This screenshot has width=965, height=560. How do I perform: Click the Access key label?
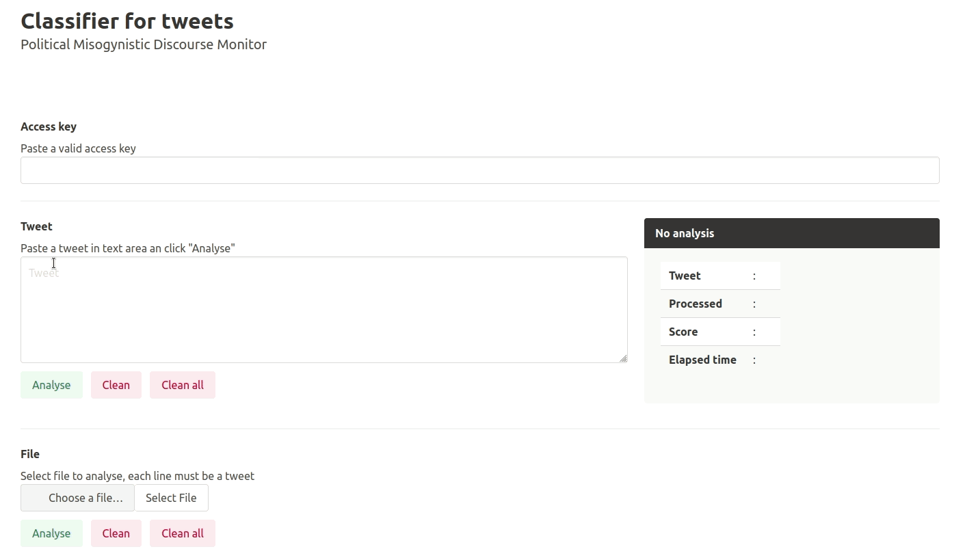point(49,126)
